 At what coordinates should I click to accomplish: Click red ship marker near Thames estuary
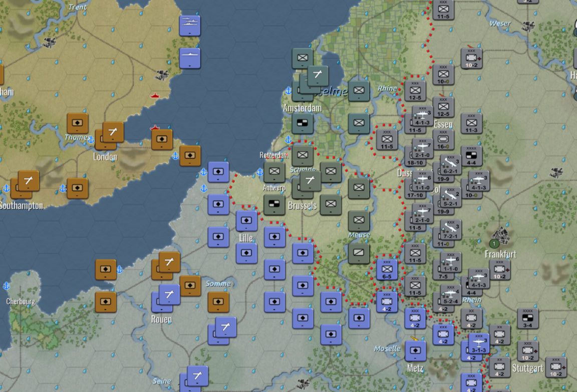[x=155, y=128]
